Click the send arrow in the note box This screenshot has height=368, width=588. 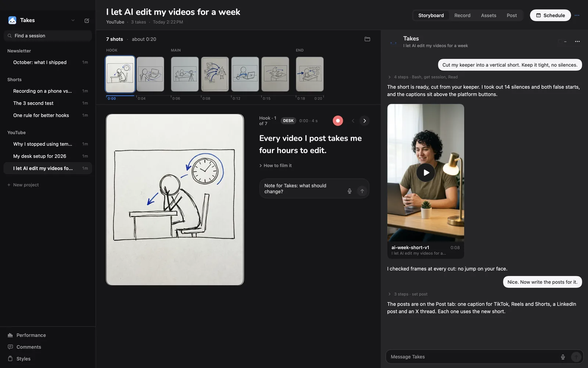362,191
